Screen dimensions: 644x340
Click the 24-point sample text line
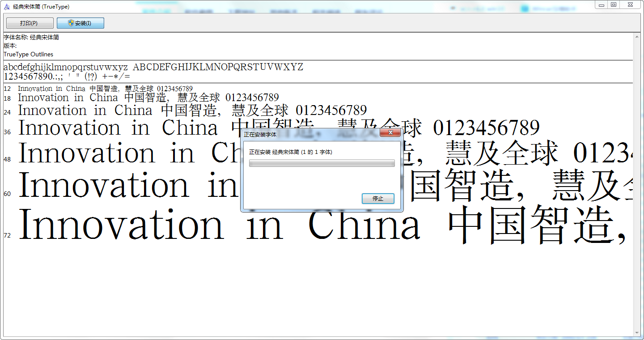tap(192, 110)
